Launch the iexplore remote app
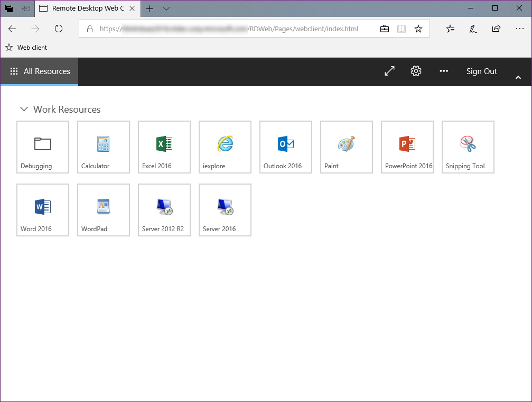Screen dimensions: 532x402 point(225,147)
